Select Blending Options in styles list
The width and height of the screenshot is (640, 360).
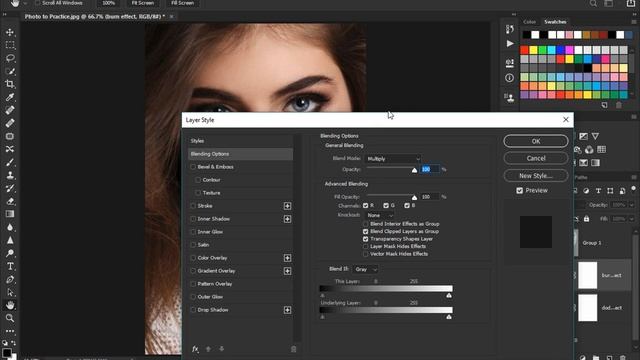pyautogui.click(x=240, y=154)
